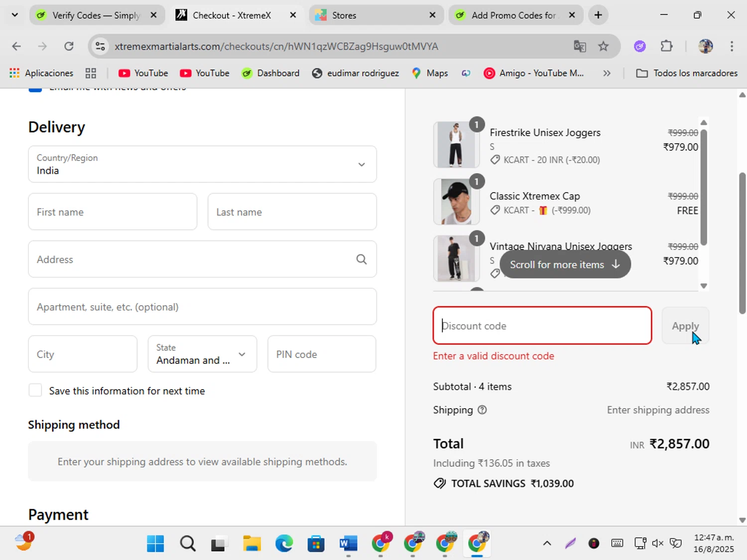Open the Aplicaciones apps shortcut
The image size is (747, 560).
tap(41, 73)
